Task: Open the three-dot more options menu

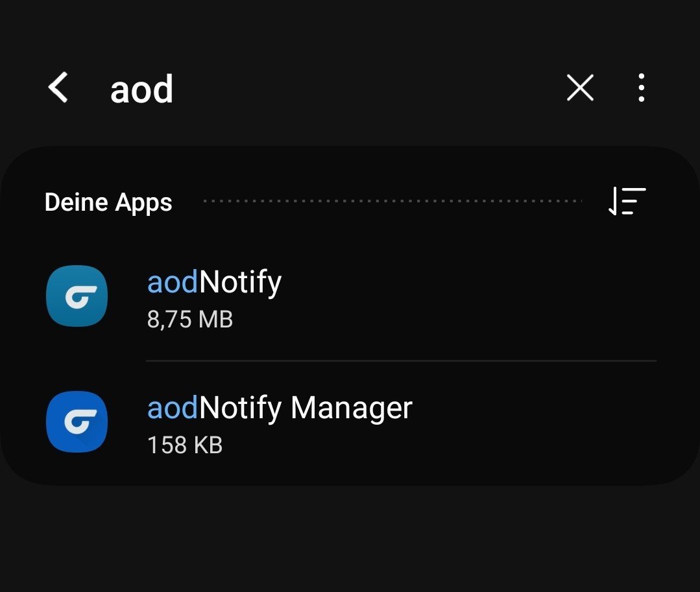Action: (641, 88)
